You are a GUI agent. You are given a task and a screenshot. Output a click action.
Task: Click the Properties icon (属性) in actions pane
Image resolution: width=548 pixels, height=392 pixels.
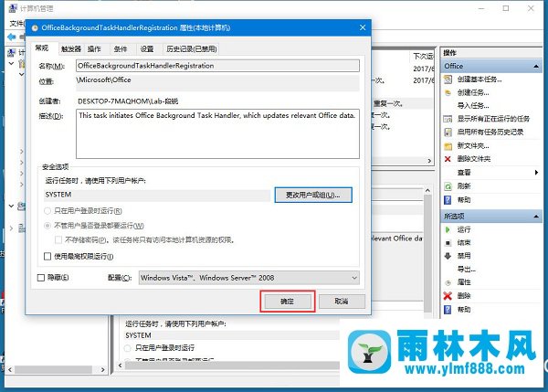[x=448, y=282]
